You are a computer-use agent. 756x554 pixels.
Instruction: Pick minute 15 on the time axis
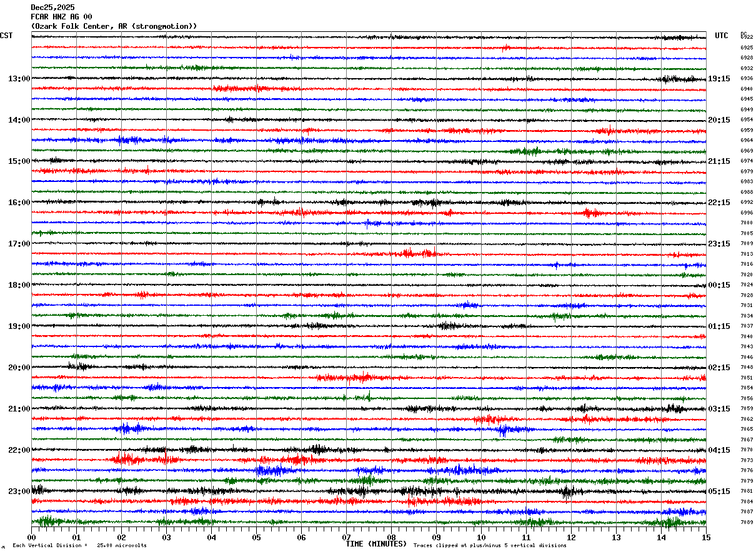click(x=706, y=537)
